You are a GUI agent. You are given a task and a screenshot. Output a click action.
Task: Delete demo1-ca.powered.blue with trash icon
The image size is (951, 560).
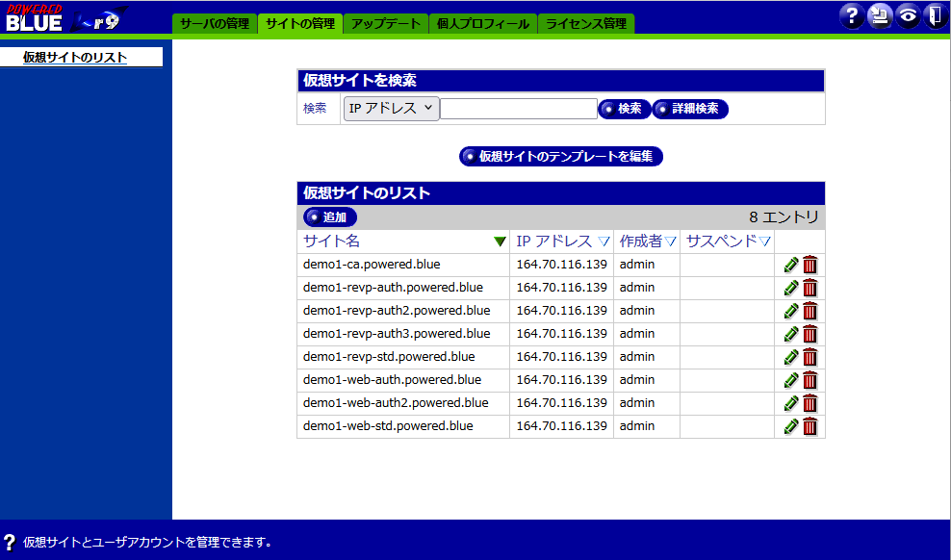(810, 265)
